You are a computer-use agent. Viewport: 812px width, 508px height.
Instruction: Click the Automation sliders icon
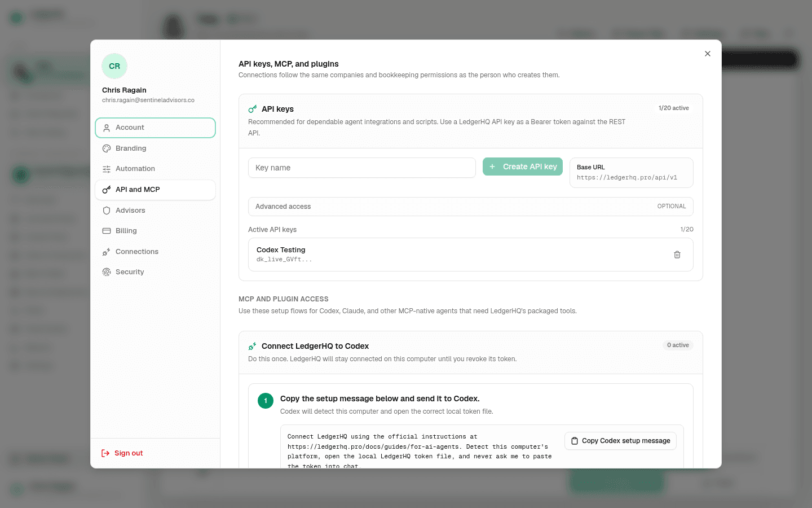107,169
